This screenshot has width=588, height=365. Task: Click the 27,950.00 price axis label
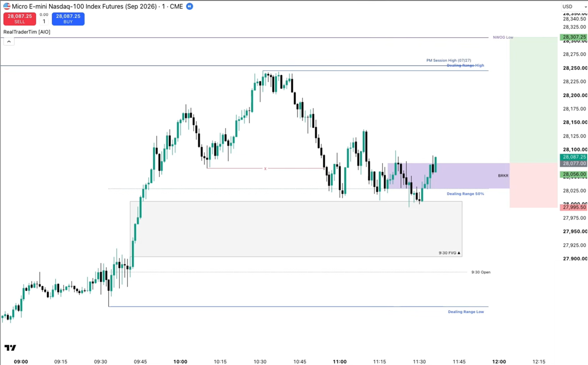point(575,231)
